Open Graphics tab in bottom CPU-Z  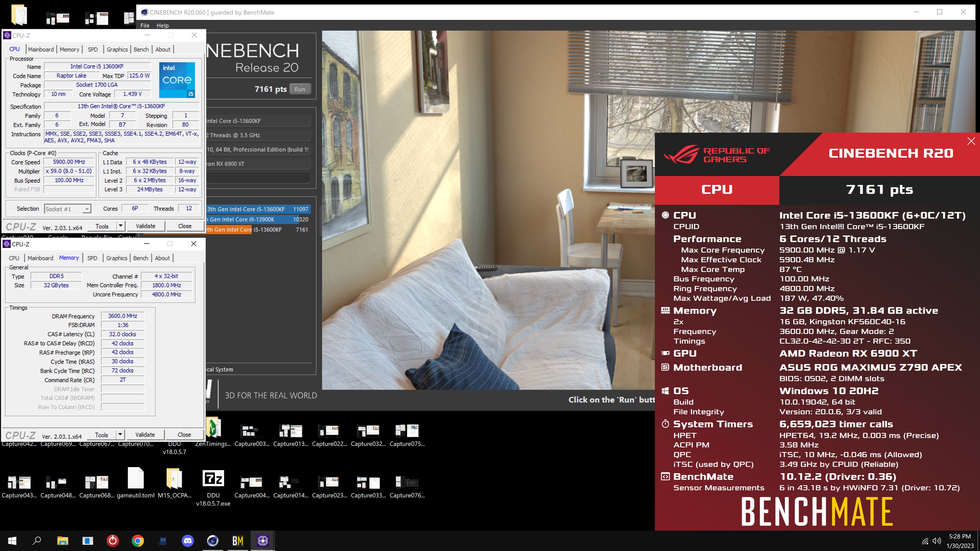[x=117, y=258]
